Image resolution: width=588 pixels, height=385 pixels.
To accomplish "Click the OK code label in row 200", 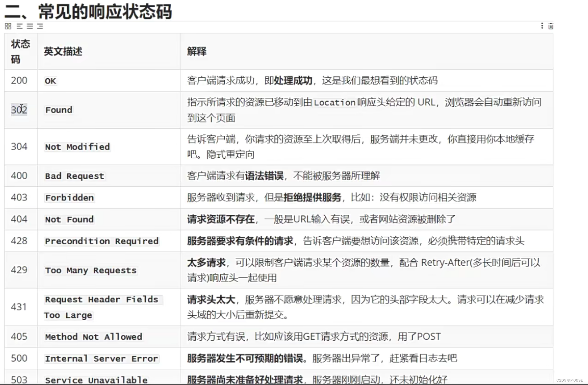I will [x=50, y=81].
